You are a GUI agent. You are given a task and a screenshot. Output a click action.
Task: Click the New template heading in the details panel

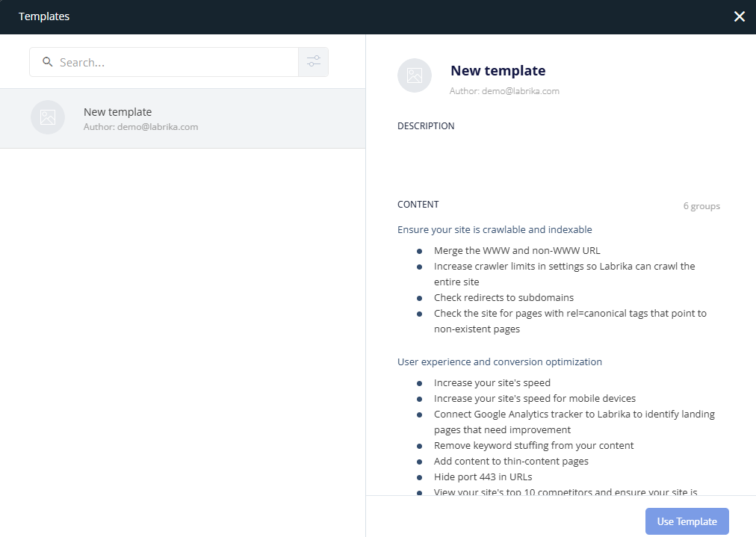(x=498, y=71)
